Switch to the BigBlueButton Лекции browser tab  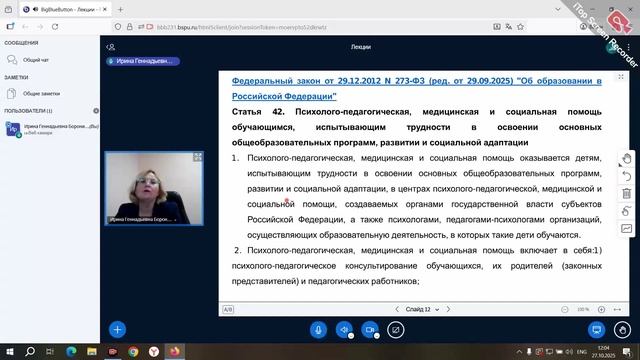pos(64,9)
